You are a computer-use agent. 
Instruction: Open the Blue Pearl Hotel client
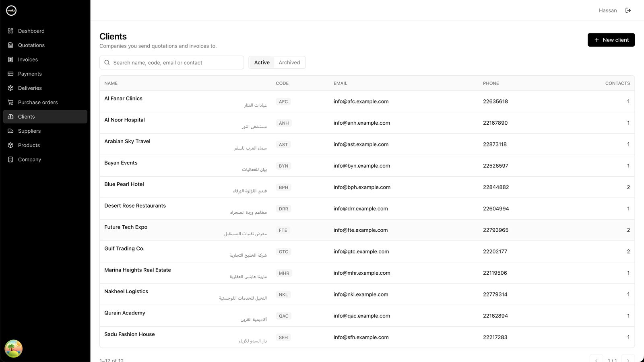(x=124, y=184)
